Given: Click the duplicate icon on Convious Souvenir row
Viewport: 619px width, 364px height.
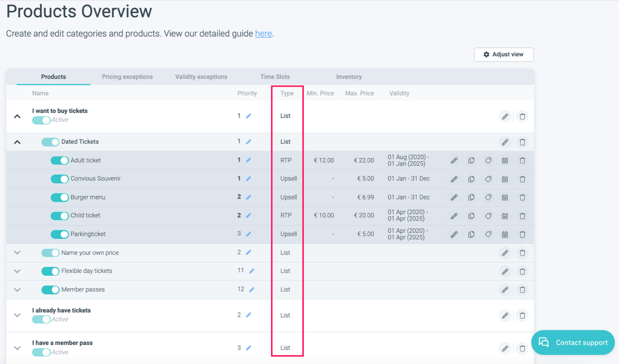Looking at the screenshot, I should [x=471, y=179].
